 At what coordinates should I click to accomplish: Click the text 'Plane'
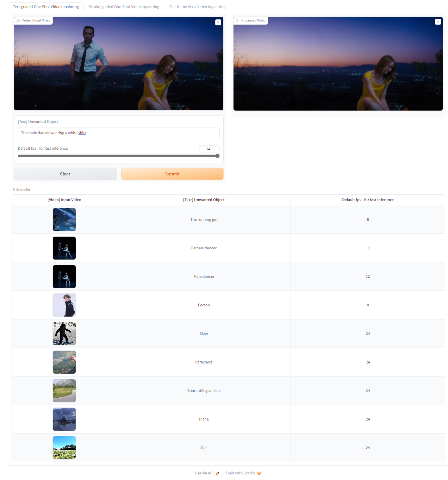204,419
